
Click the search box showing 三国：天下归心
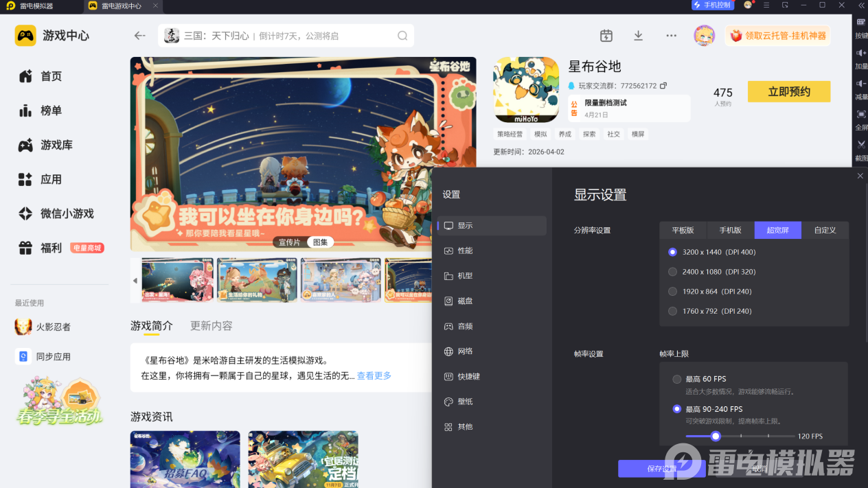(286, 36)
